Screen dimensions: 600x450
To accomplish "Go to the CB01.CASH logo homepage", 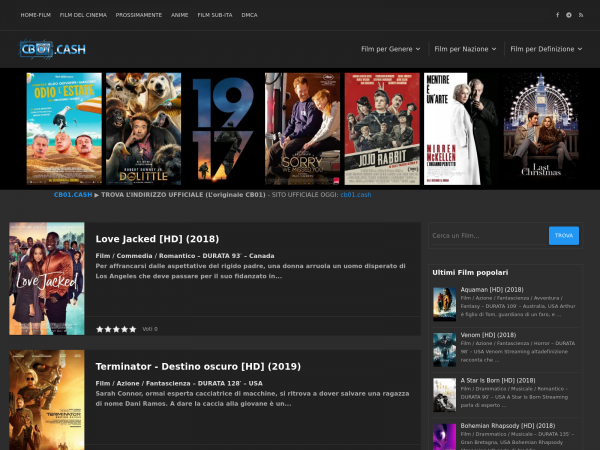I will [x=53, y=49].
